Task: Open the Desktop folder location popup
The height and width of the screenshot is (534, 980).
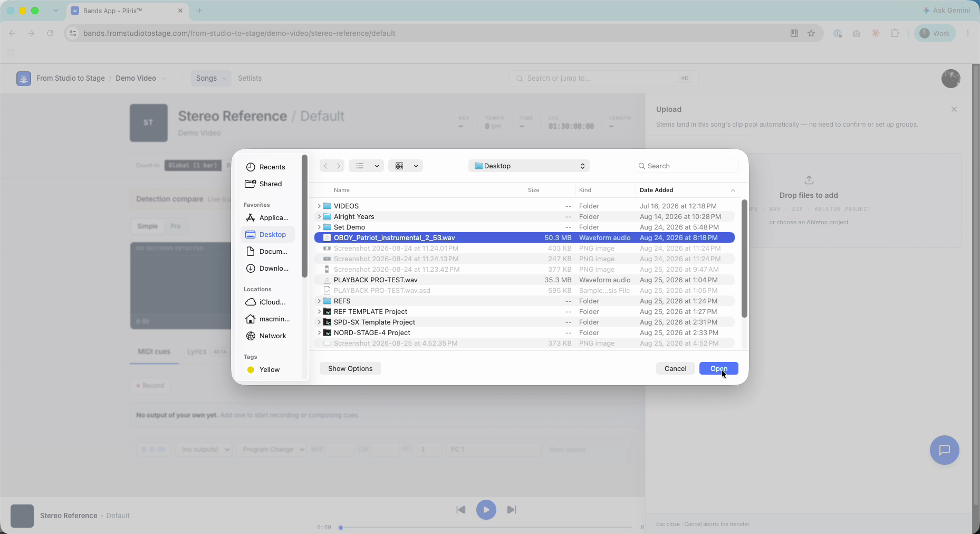Action: coord(529,166)
